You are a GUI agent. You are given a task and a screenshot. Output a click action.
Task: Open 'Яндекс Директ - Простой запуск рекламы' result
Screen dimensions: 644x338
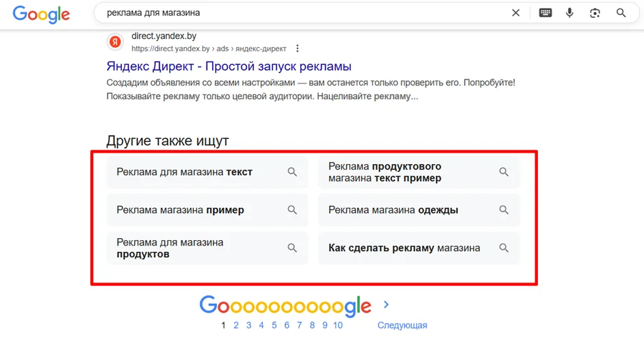(229, 66)
